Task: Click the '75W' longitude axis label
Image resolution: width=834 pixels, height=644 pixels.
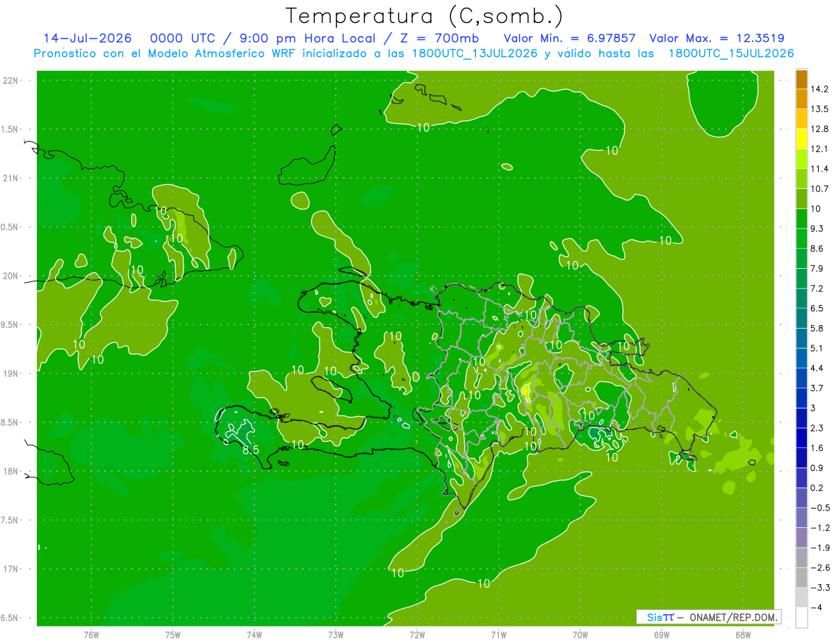Action: (x=173, y=635)
